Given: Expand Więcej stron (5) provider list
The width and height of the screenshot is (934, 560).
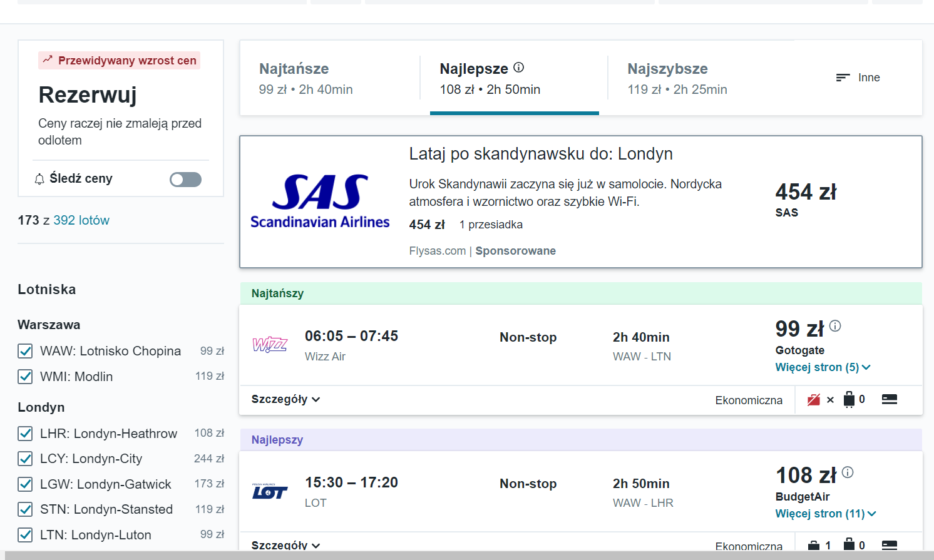Looking at the screenshot, I should [823, 367].
